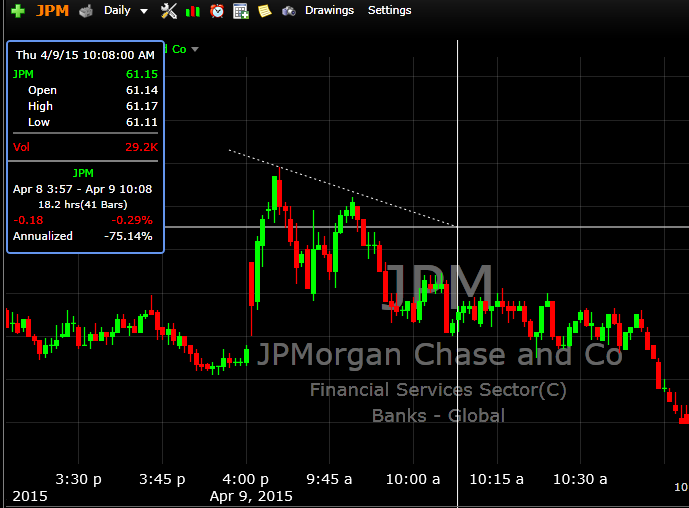Click the Apr 8 3:57 - Apr 9 10:08 range
This screenshot has width=689, height=508.
(x=83, y=189)
